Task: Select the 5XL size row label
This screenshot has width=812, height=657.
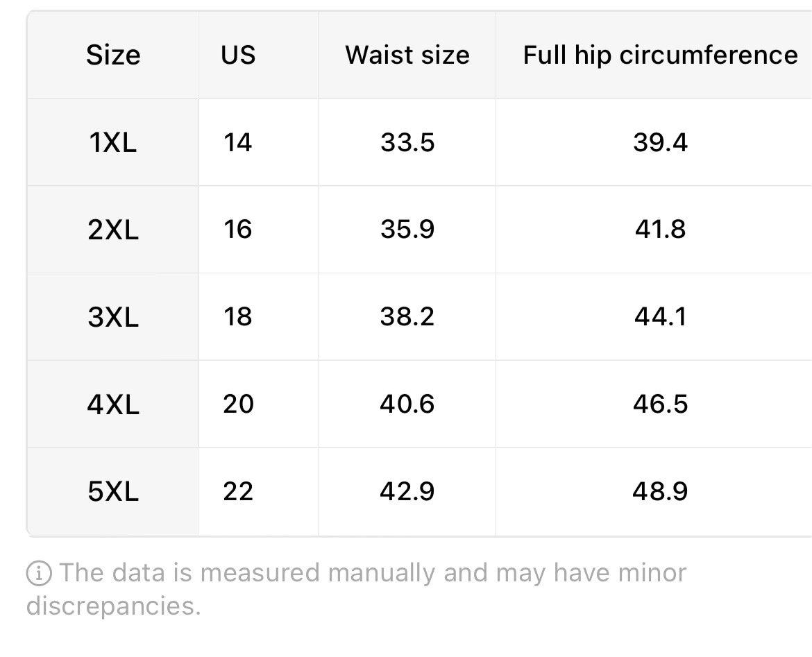Action: [113, 491]
